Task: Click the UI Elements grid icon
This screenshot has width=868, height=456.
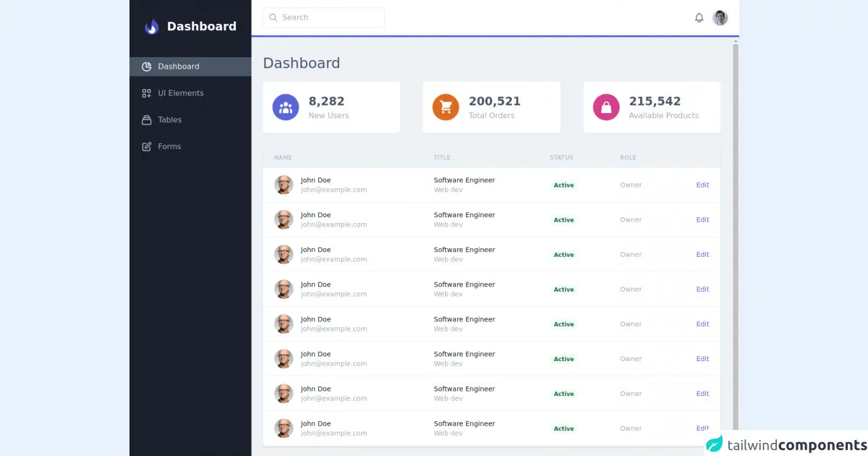Action: coord(147,93)
